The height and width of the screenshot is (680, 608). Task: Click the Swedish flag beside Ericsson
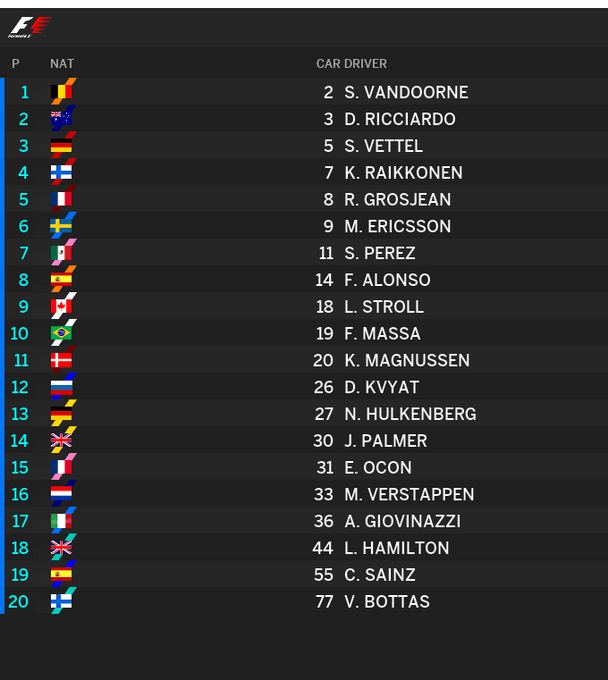pyautogui.click(x=61, y=227)
